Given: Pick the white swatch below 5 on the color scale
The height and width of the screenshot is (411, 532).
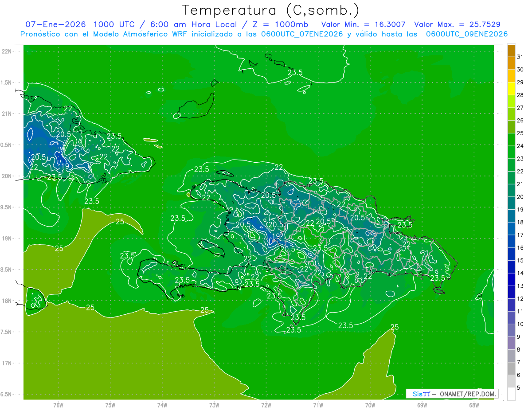Looking at the screenshot, I should [511, 394].
